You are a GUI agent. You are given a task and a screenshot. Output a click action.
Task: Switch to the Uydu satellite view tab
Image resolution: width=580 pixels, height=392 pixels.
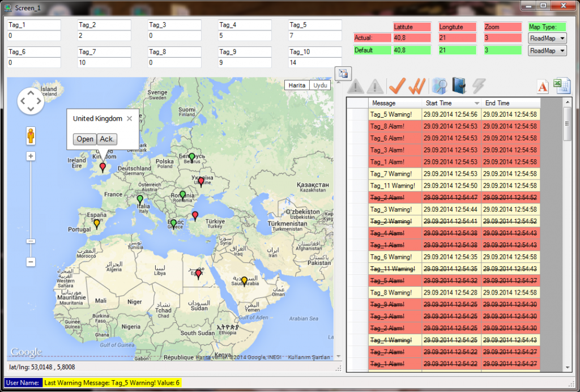[320, 85]
